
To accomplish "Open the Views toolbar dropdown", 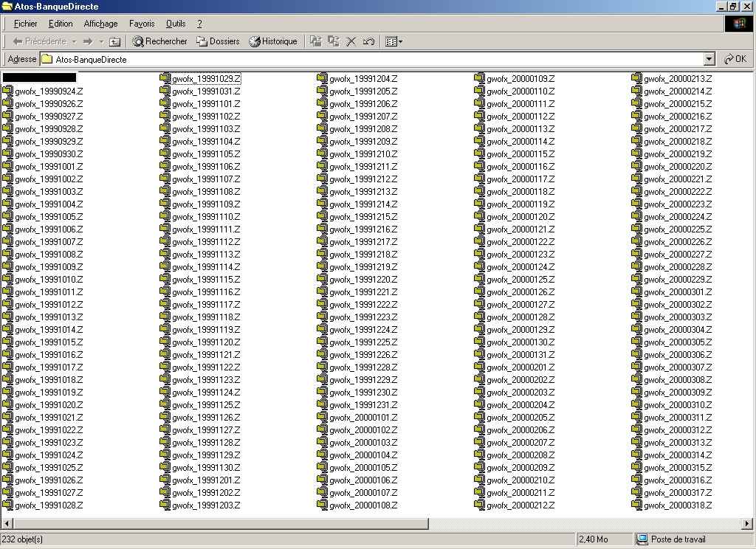I will (394, 41).
